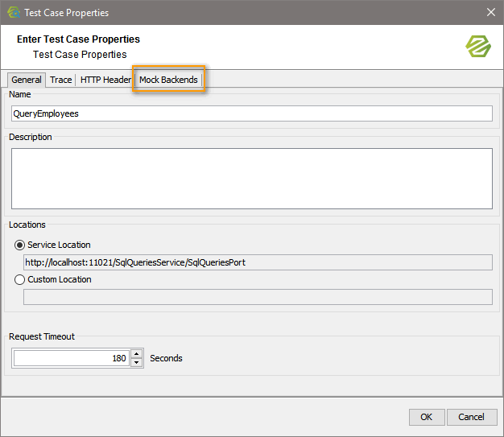Screen dimensions: 504x437
Task: Click the green logo in dialog header
Action: [478, 46]
